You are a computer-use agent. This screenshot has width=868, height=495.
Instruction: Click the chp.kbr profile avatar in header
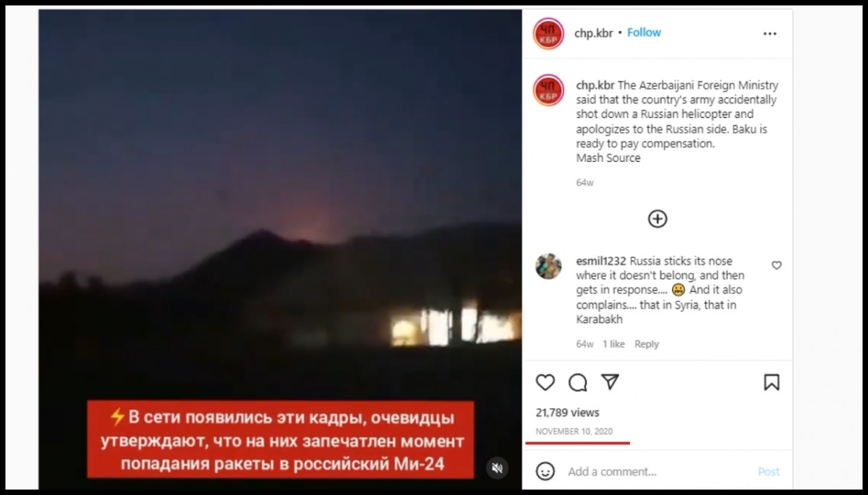tap(548, 33)
